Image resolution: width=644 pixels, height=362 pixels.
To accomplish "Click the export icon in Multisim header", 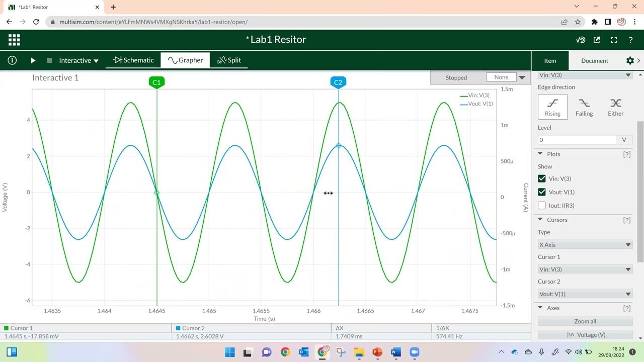I will coord(597,40).
